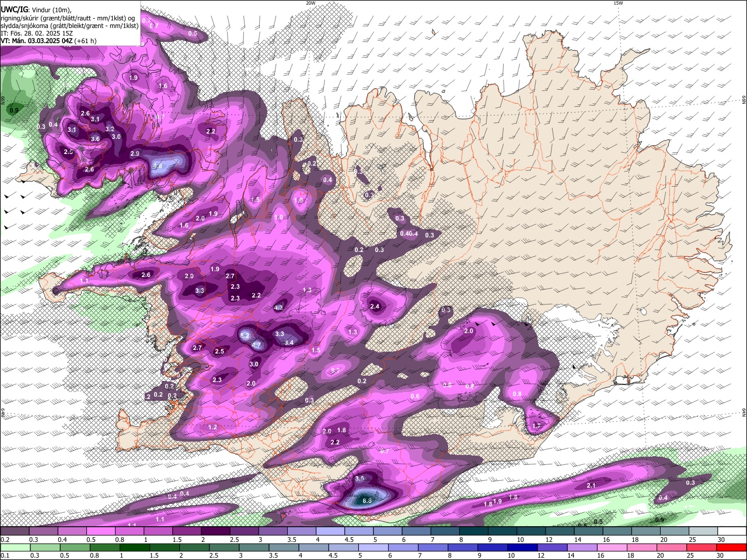Screen dimensions: 747x560
Task: Pick light lavender upper swatch between 4 and 4.5
Action: [330, 531]
